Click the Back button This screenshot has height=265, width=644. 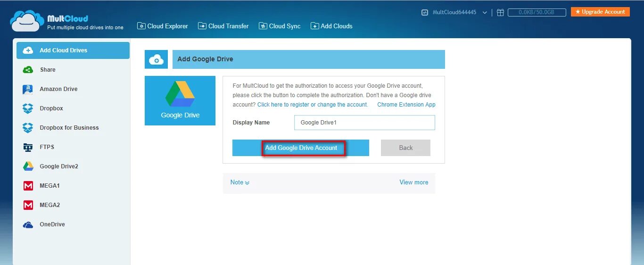coord(405,148)
